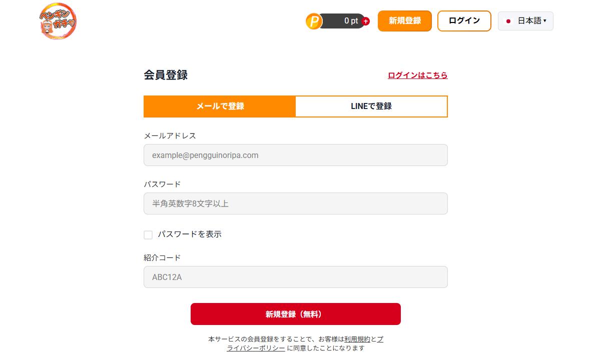This screenshot has width=601, height=364.
Task: Select the メールで登録 tab
Action: pos(220,106)
